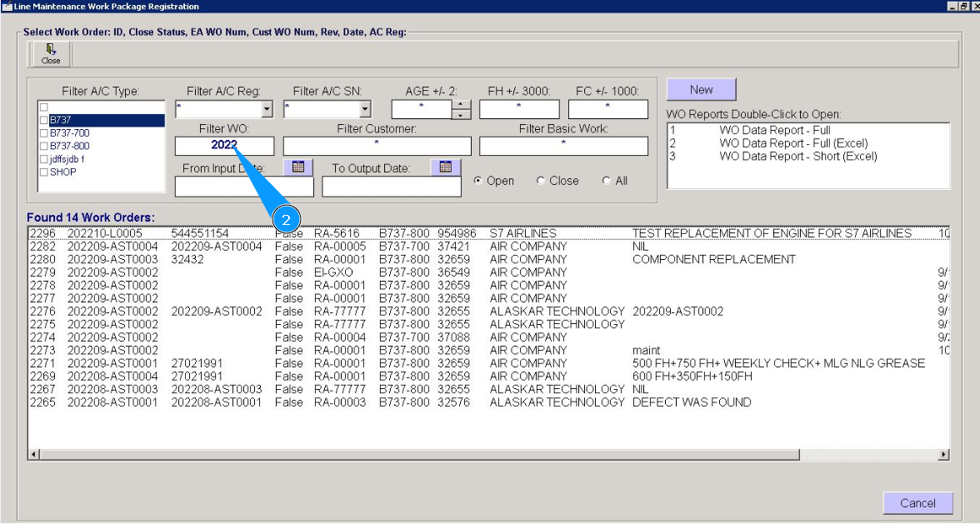This screenshot has height=524, width=980.
Task: Click the FC +/- 1000 input field
Action: click(608, 109)
